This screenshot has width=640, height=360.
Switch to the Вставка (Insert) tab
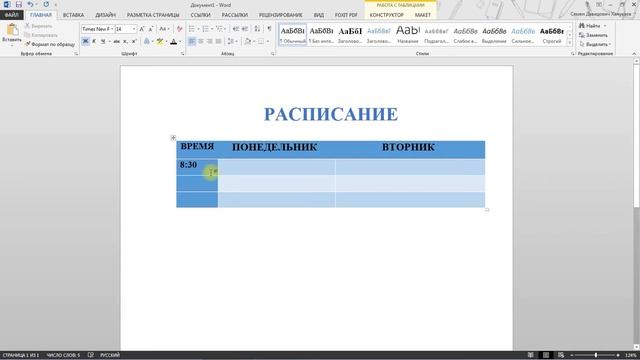coord(73,15)
